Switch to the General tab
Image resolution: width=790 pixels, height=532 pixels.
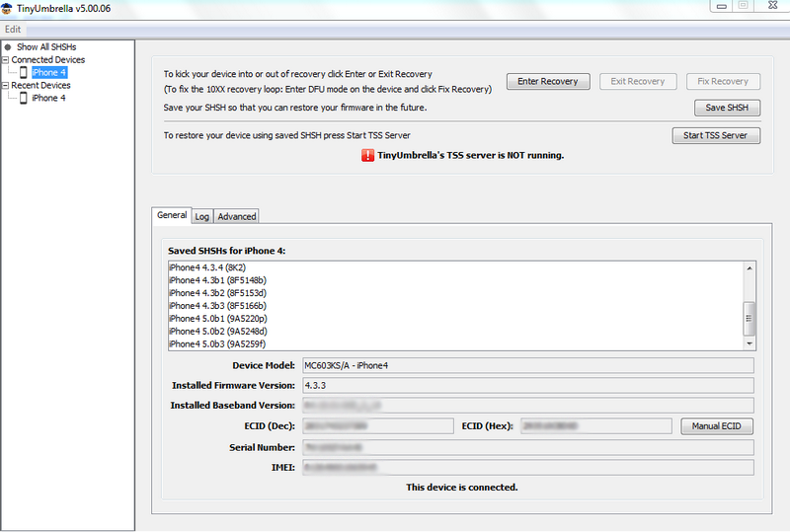[x=171, y=215]
